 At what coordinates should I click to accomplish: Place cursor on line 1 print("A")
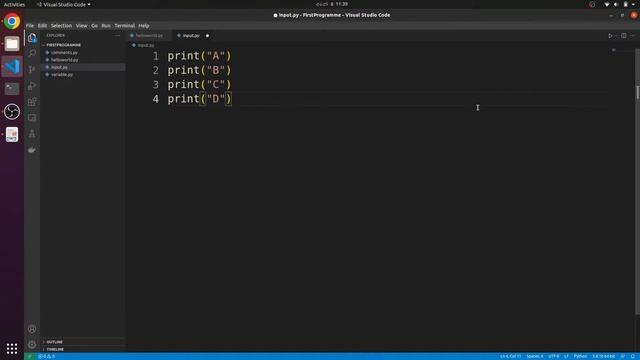coord(199,56)
